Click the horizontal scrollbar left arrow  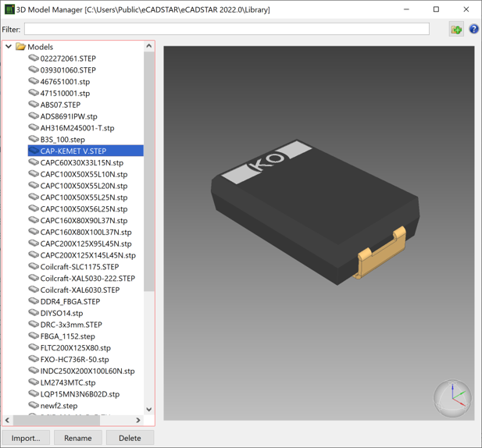click(x=7, y=420)
